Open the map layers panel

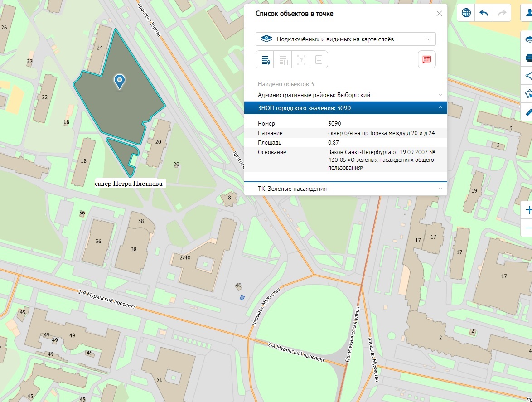528,39
